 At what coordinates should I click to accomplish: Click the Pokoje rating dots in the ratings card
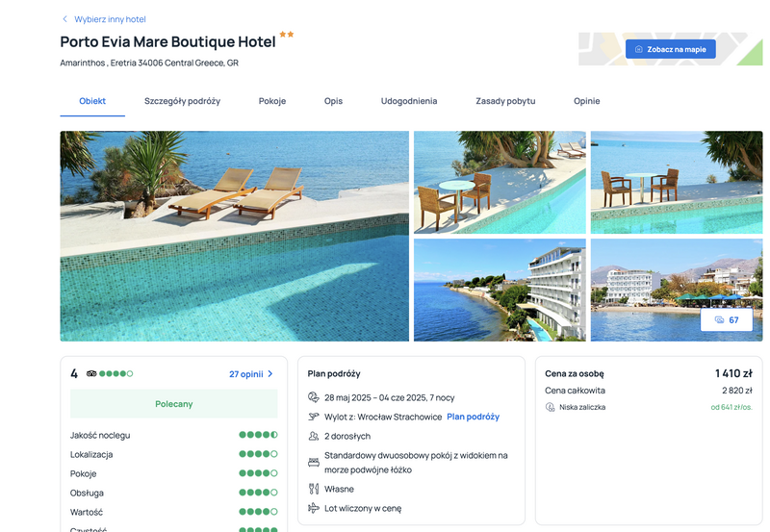(258, 473)
